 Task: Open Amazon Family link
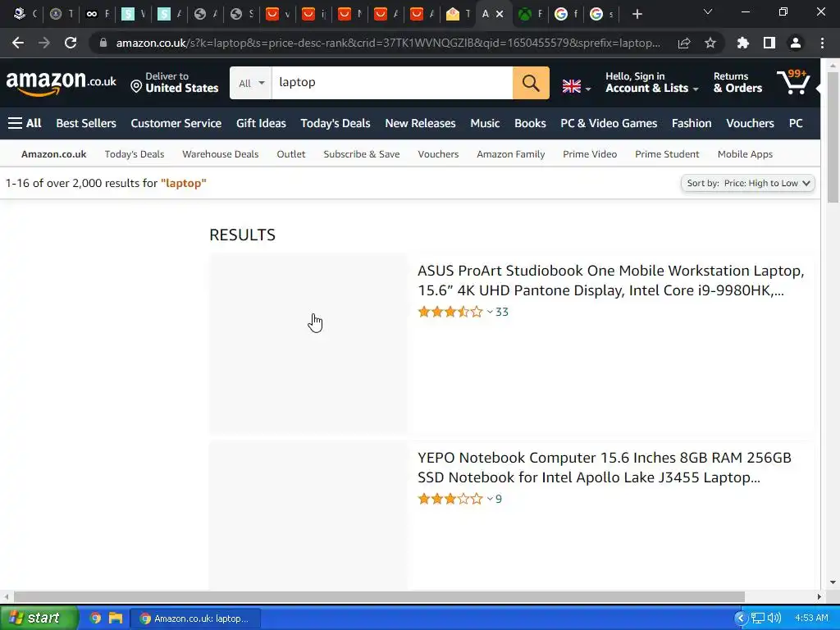click(510, 154)
